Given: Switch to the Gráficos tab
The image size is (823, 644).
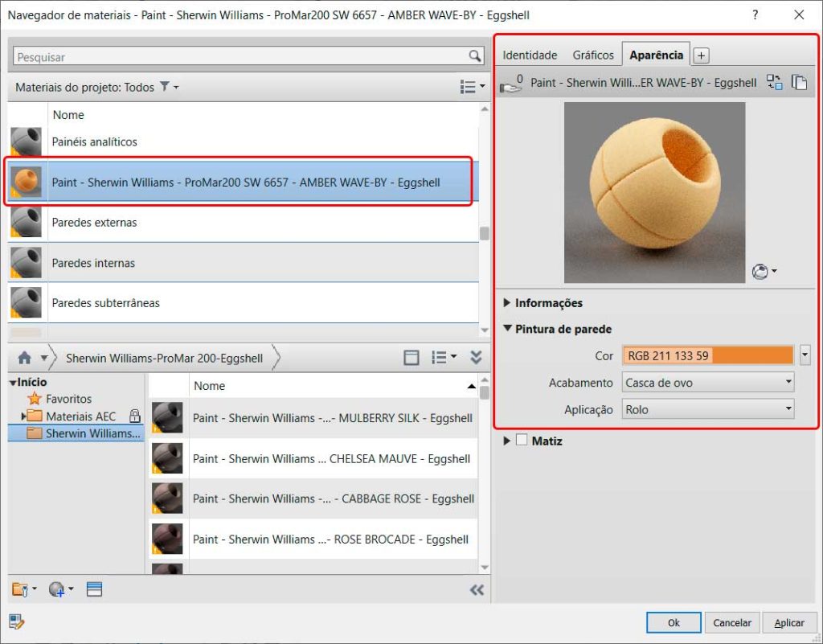Looking at the screenshot, I should click(x=593, y=55).
